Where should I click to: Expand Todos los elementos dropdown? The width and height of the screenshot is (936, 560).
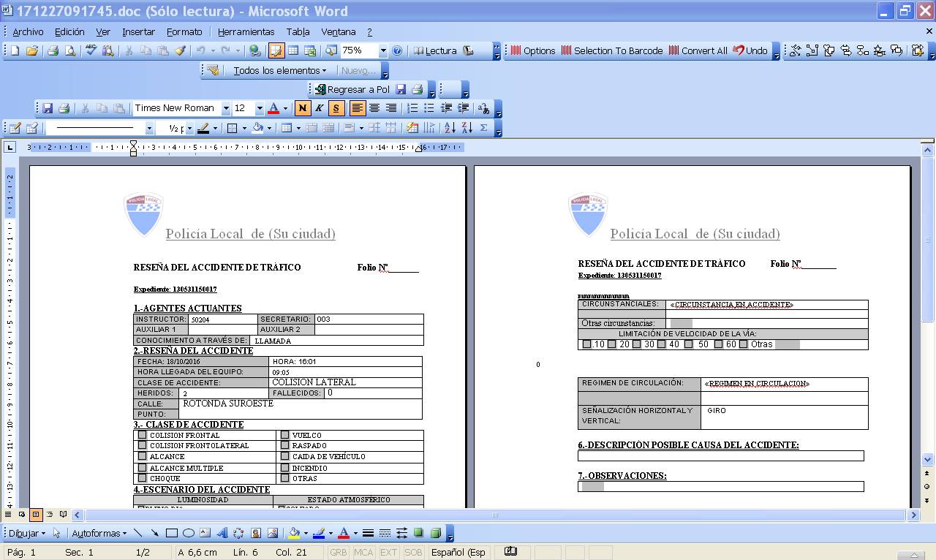pos(280,70)
